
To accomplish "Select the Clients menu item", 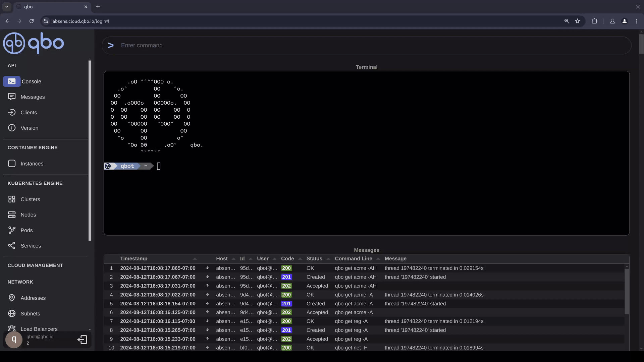I will coord(29,112).
